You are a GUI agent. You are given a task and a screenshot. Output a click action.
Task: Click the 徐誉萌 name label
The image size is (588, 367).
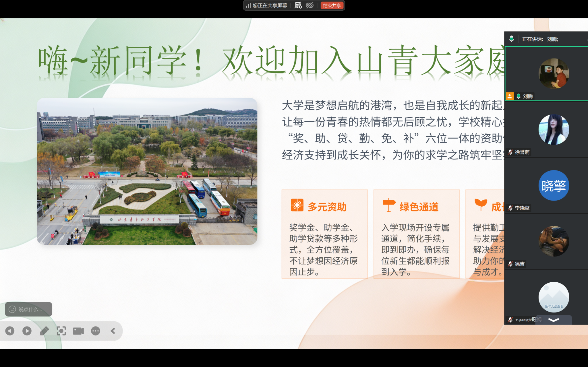pyautogui.click(x=522, y=152)
